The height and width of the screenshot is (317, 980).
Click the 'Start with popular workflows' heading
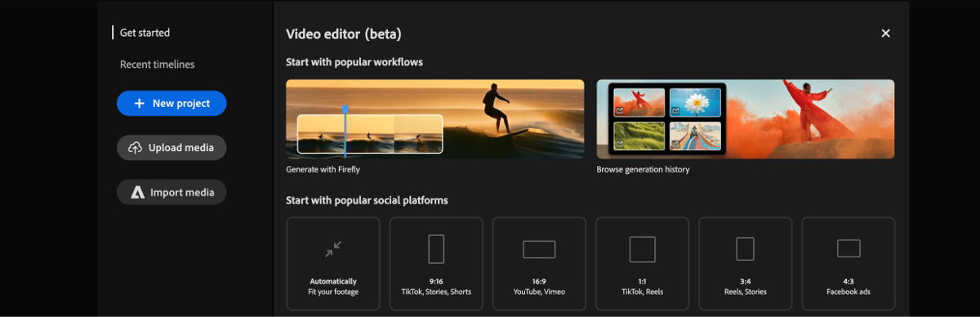pos(354,62)
